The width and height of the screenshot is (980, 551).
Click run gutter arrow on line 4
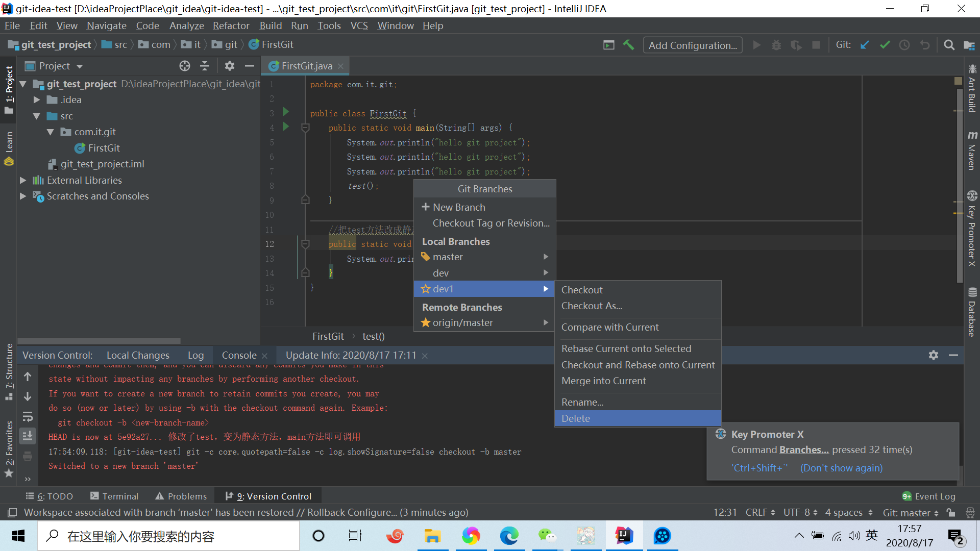(x=286, y=127)
